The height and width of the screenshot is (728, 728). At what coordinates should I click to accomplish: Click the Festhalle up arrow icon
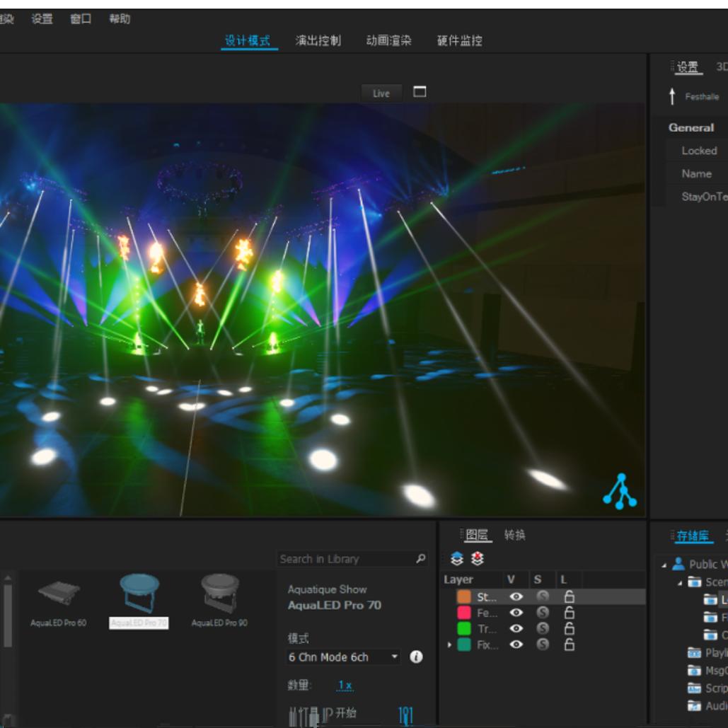(672, 97)
